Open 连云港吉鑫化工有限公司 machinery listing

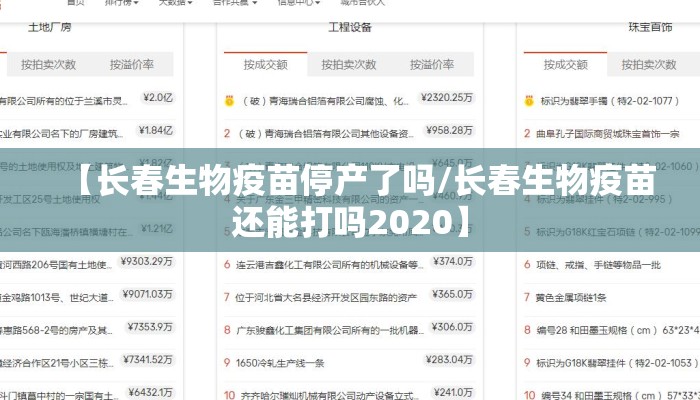pos(330,265)
